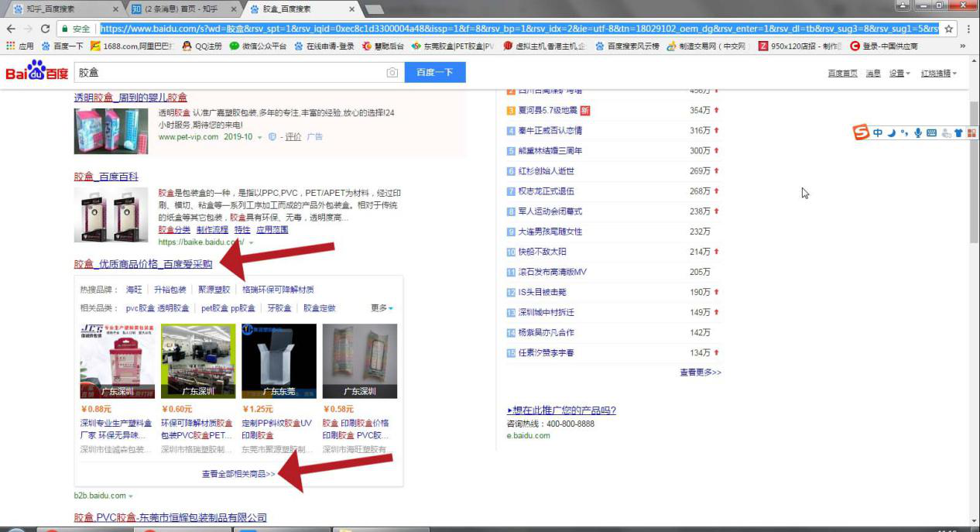Viewport: 980px width, 532px height.
Task: Click the camera image-search icon
Action: click(x=392, y=72)
